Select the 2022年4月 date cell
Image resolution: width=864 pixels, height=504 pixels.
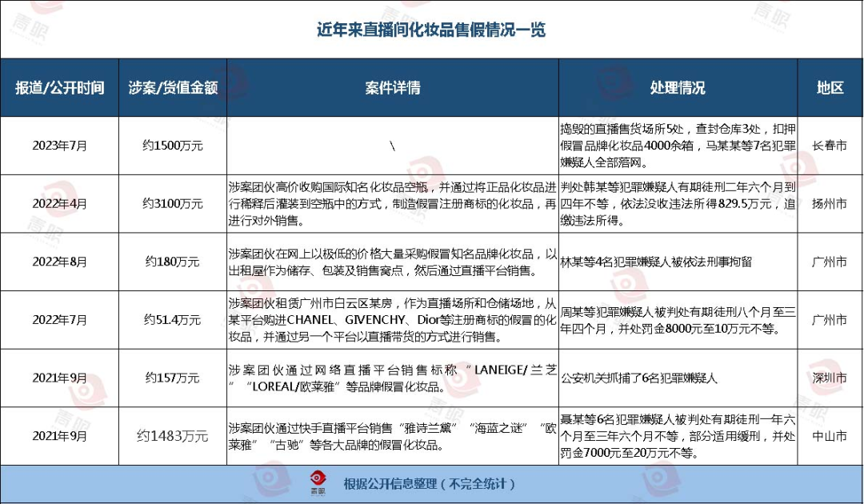click(60, 204)
